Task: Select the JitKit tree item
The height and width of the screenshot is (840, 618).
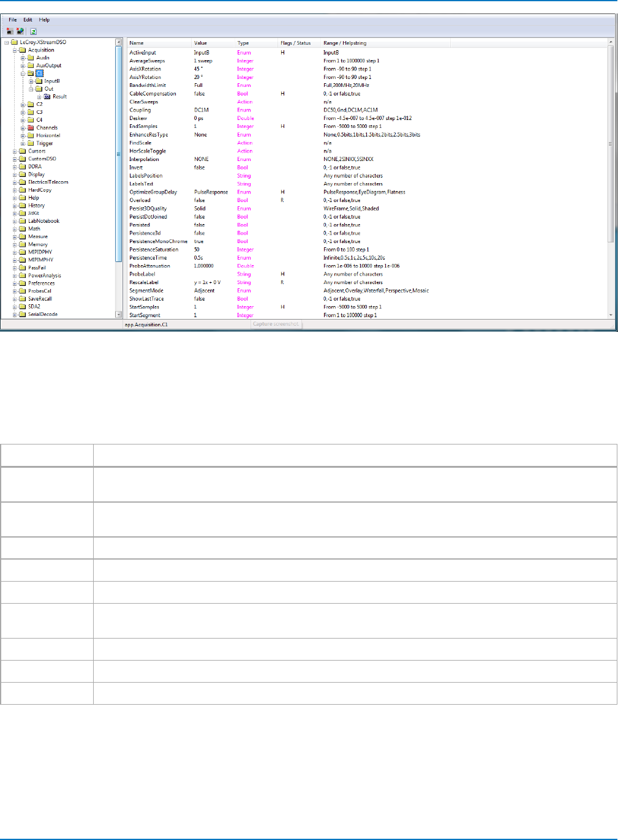Action: tap(34, 213)
